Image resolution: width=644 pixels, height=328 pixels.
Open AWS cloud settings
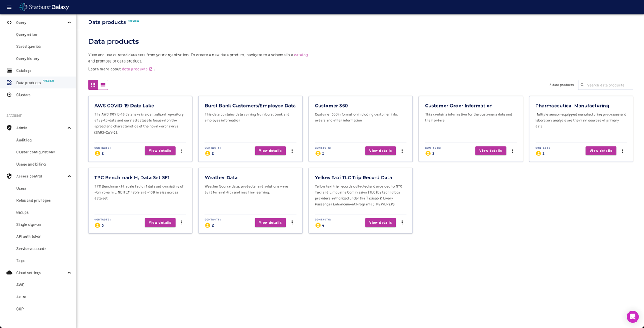pyautogui.click(x=20, y=285)
